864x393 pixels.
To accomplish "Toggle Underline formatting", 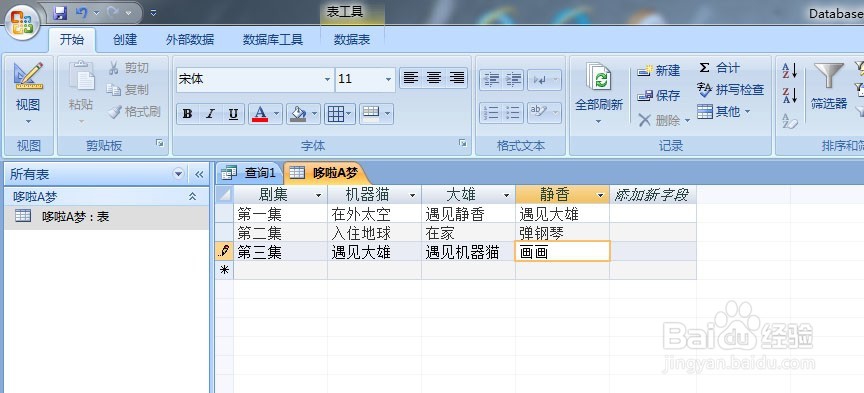I will tap(233, 114).
